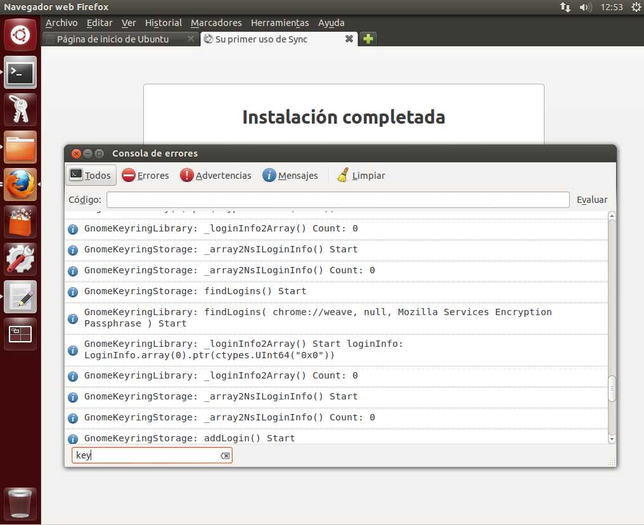Close the 'Página de inicio de Ubuntu' tab
Viewport: 644px width, 525px height.
[x=191, y=39]
